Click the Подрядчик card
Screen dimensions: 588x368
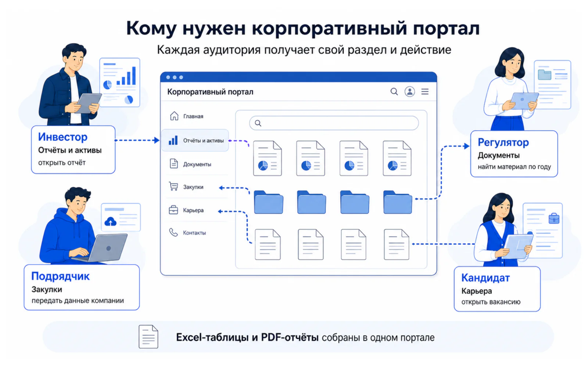[82, 287]
